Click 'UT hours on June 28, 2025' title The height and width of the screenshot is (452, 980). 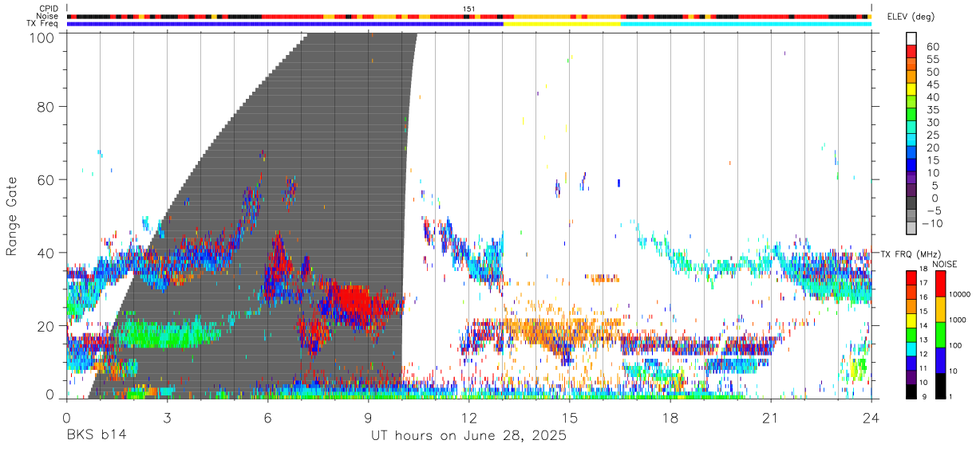point(468,436)
